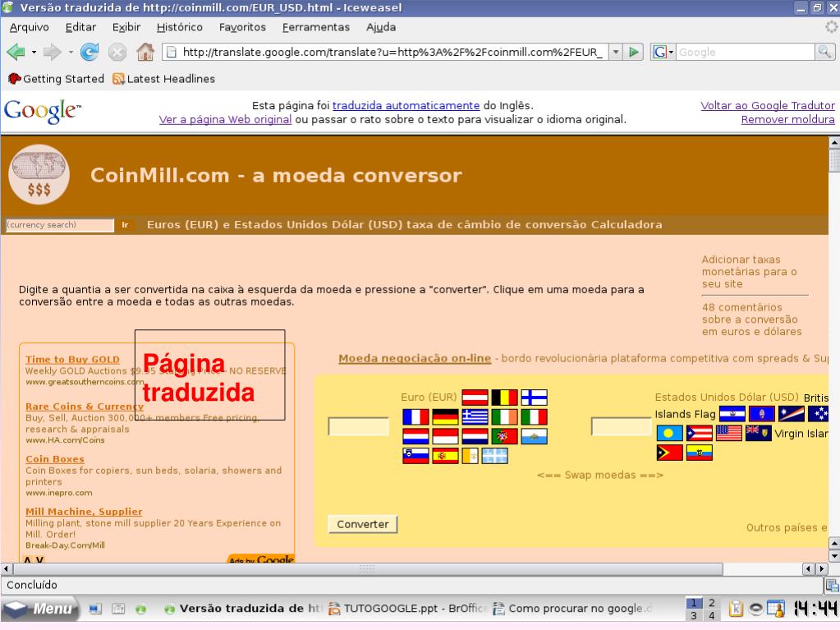Click the green Go arrow beside the address bar
The image size is (840, 630).
click(x=634, y=52)
